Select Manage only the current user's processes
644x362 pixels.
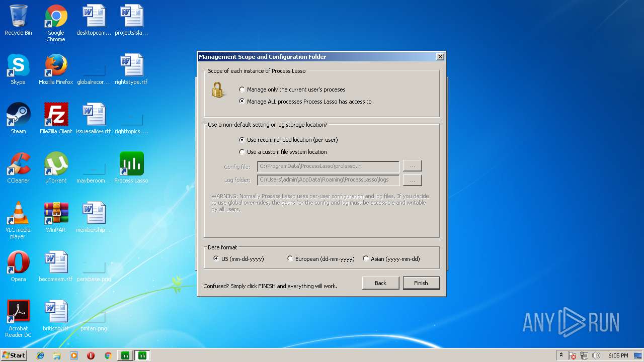(x=292, y=89)
